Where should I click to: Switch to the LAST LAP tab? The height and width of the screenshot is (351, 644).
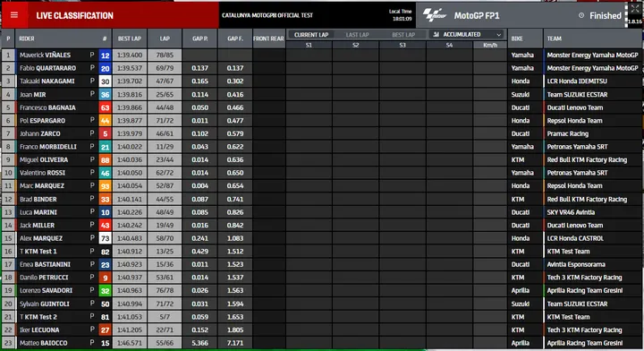(357, 35)
